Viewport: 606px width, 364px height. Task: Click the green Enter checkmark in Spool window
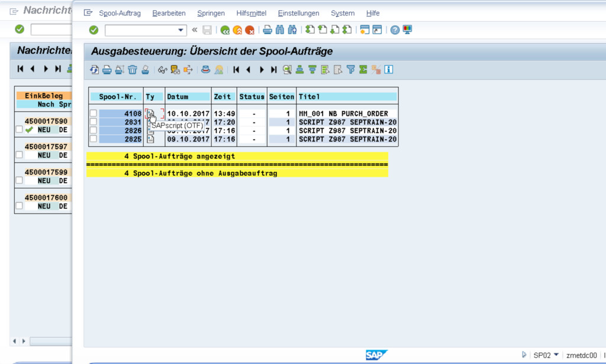[x=94, y=30]
